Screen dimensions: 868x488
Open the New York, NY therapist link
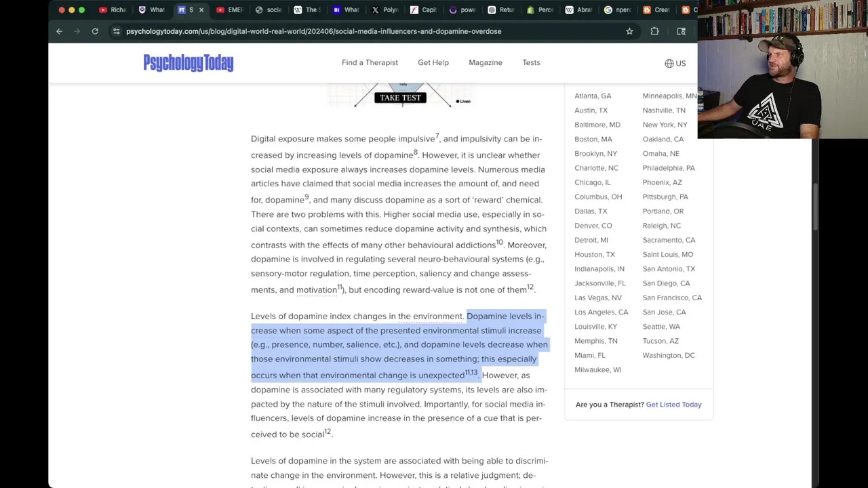pos(665,125)
